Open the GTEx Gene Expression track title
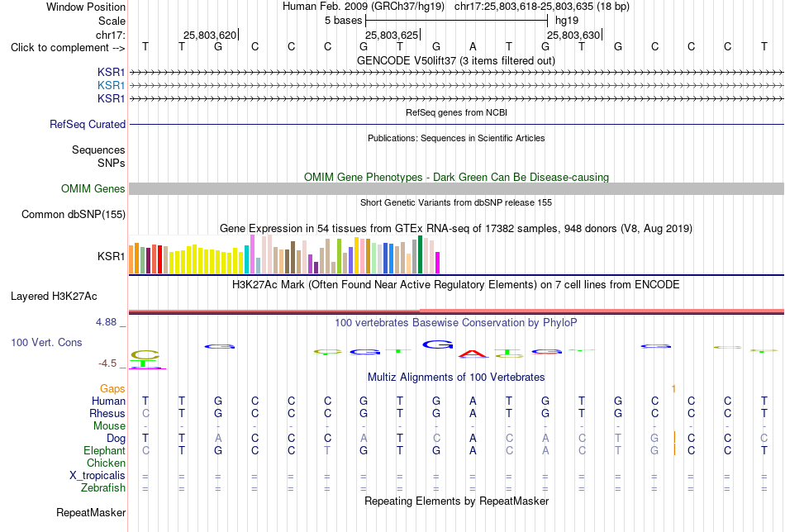Screen dimensions: 785x532 click(x=456, y=228)
